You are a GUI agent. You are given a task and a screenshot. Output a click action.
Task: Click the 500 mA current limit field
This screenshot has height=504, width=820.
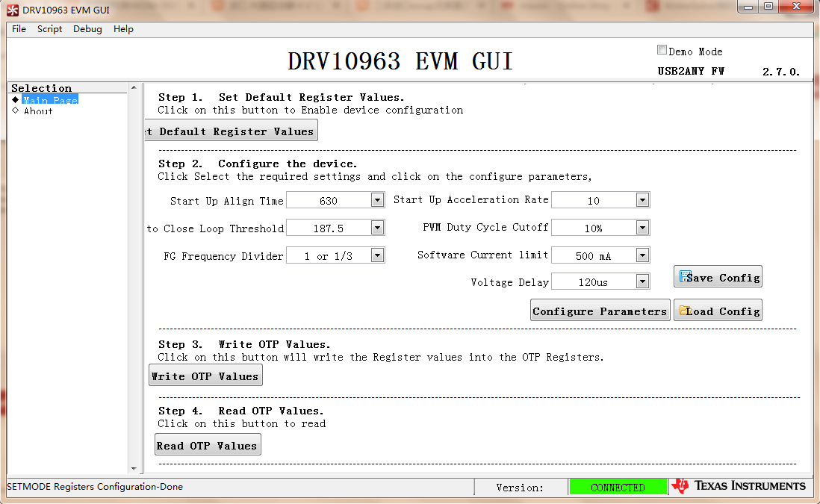tap(594, 255)
